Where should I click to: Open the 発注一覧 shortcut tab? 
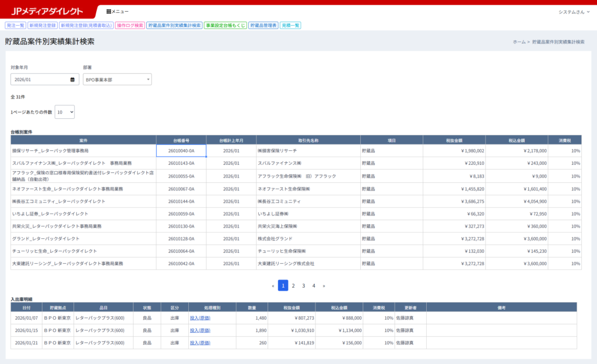click(15, 26)
